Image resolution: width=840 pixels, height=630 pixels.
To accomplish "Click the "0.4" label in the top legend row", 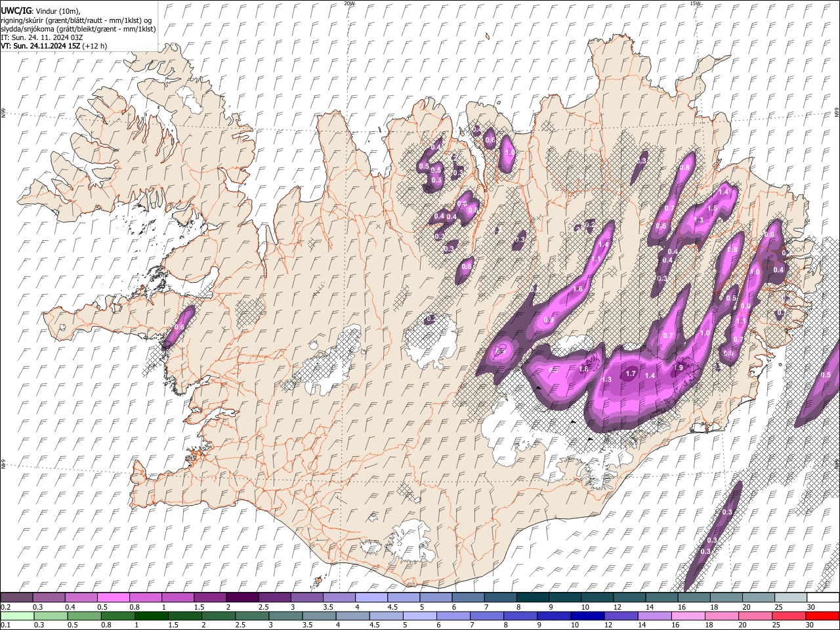I will (x=71, y=607).
